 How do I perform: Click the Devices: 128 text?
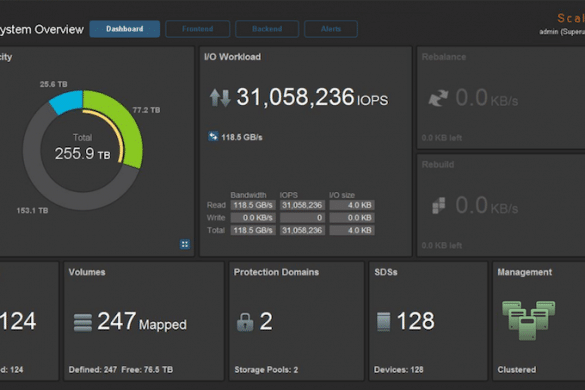(x=398, y=370)
